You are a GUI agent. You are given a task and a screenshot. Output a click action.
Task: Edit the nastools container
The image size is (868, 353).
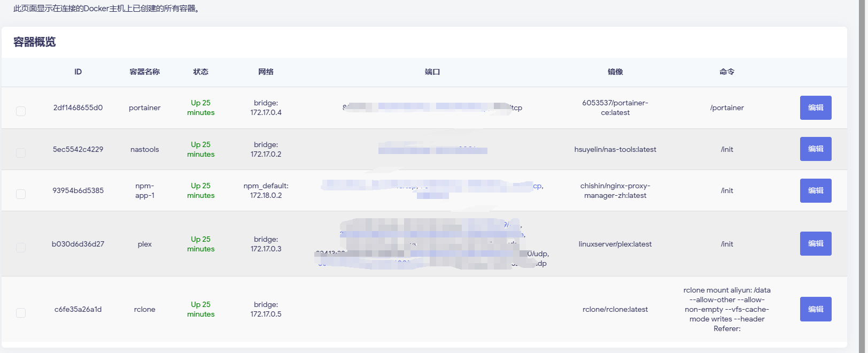coord(815,149)
